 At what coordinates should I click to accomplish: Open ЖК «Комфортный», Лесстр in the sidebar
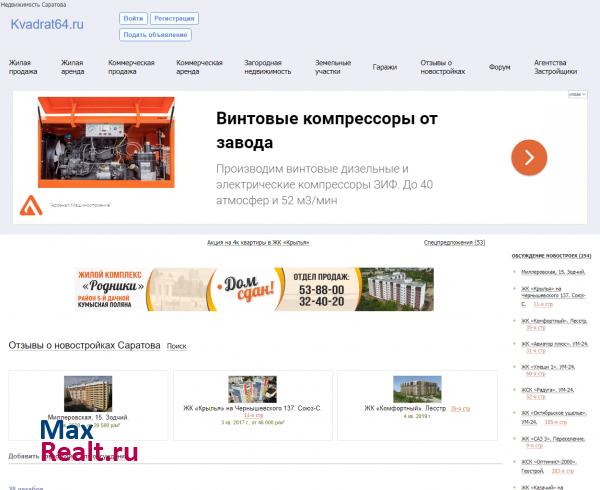click(554, 321)
